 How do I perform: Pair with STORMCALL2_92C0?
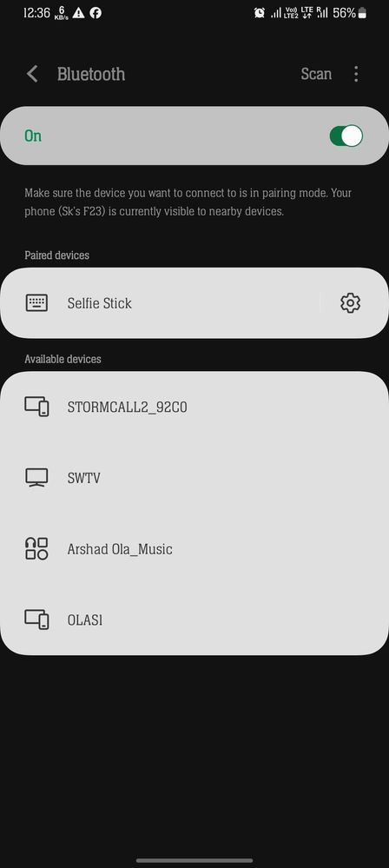[194, 407]
